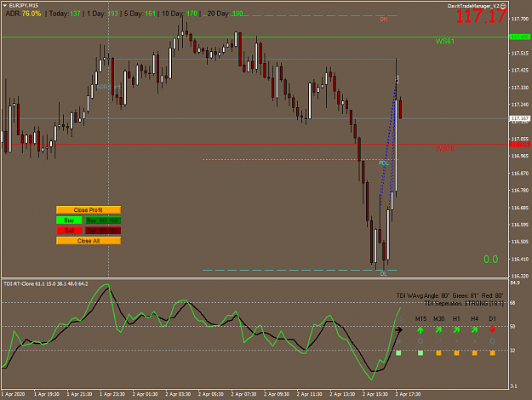Screen dimensions: 532x400
Task: Click the DavitTradeManager_V2 expert label
Action: (x=473, y=6)
